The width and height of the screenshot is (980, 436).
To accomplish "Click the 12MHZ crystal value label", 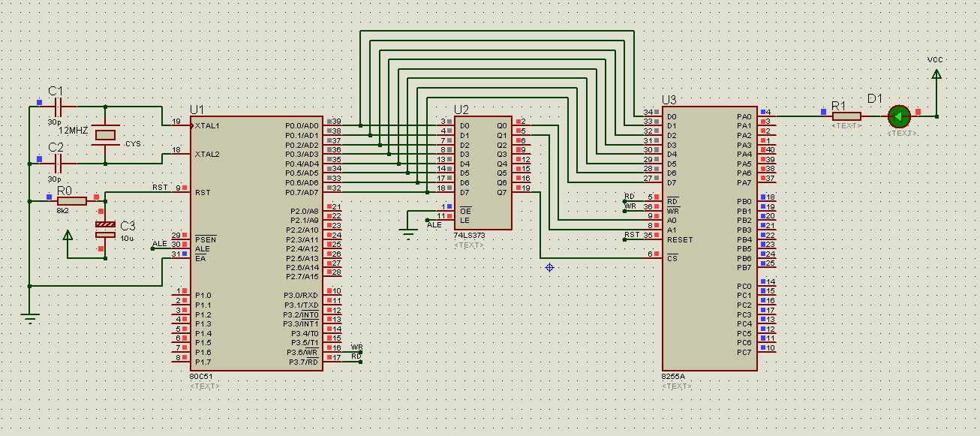I will tap(74, 131).
